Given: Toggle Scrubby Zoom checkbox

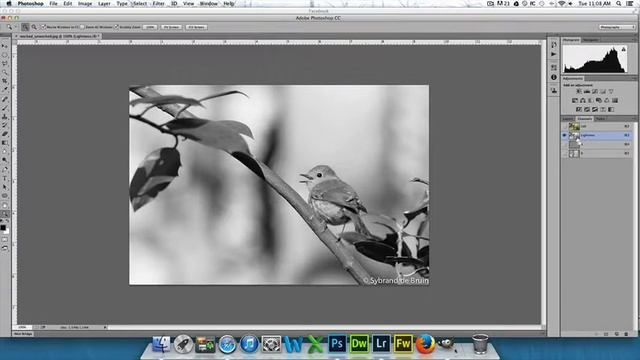Looking at the screenshot, I should coord(116,27).
